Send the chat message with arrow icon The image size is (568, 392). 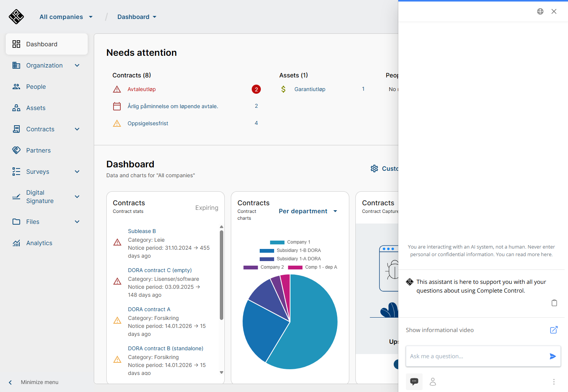(552, 356)
